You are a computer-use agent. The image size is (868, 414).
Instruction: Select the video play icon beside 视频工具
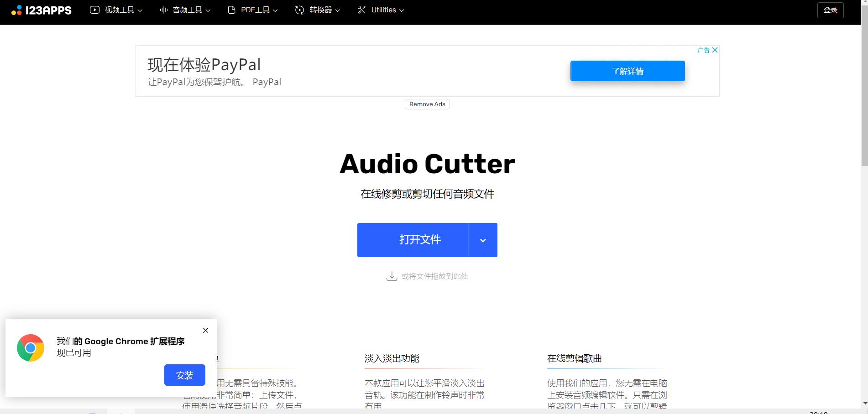(94, 10)
